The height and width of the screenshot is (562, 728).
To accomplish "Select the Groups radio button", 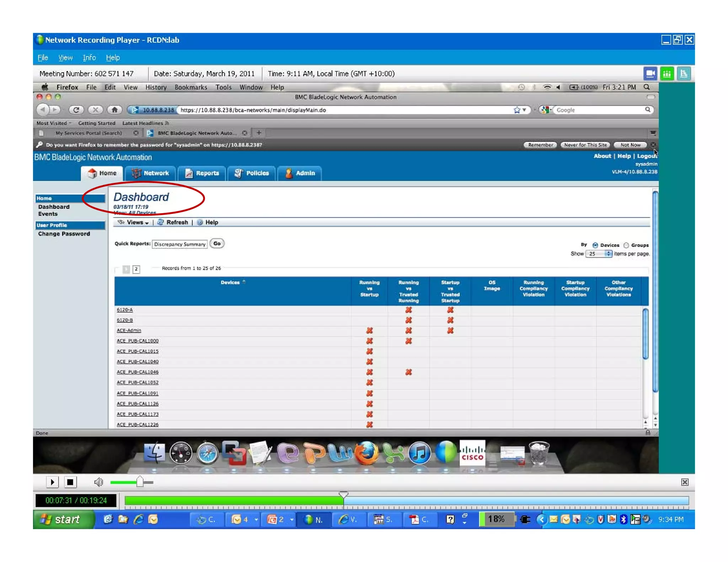I will (626, 245).
